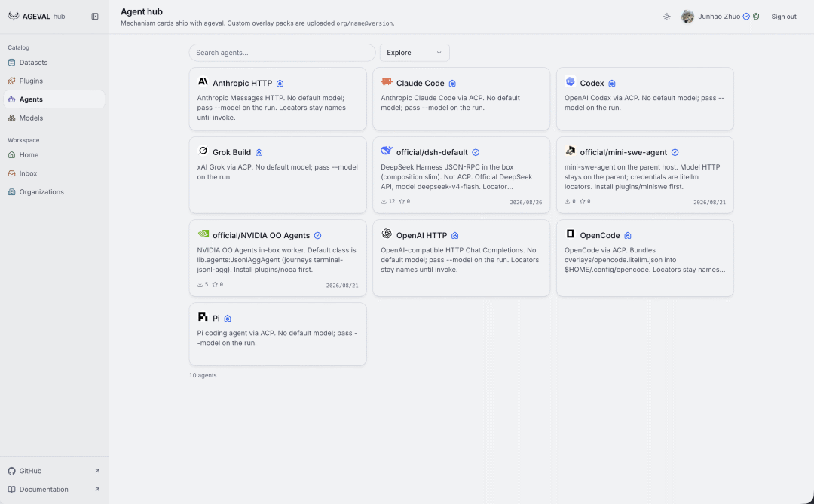Viewport: 814px width, 504px height.
Task: Open Organizations in the sidebar
Action: (54, 191)
